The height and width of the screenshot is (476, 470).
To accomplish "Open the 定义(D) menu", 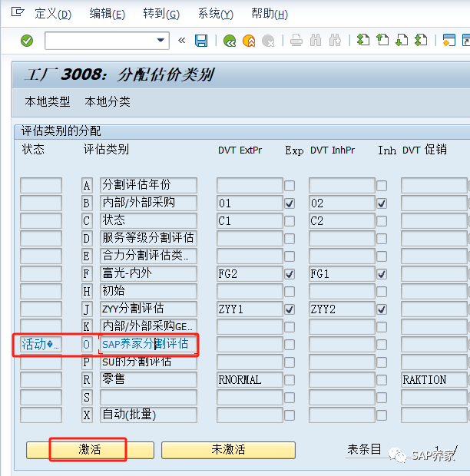I will pyautogui.click(x=53, y=14).
